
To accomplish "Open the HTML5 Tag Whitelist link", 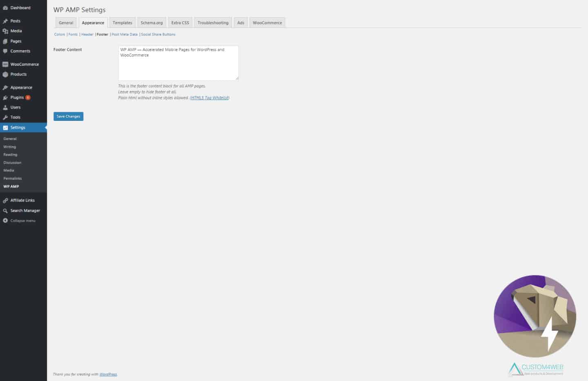I will click(x=209, y=98).
